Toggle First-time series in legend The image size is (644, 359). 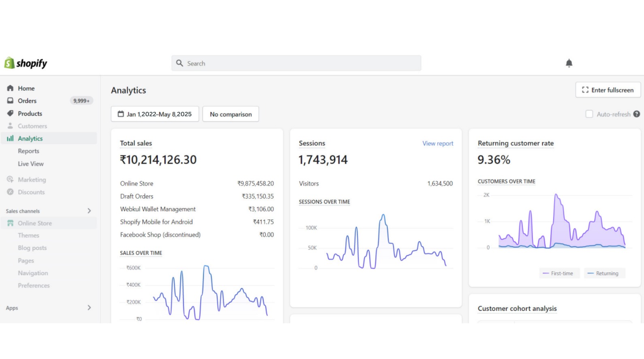(559, 274)
